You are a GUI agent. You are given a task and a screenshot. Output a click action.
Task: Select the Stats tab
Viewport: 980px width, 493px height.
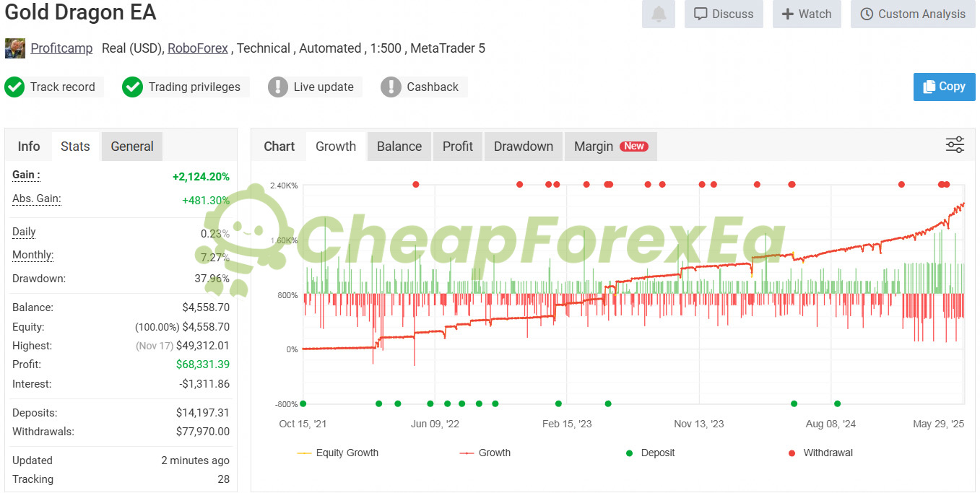75,147
